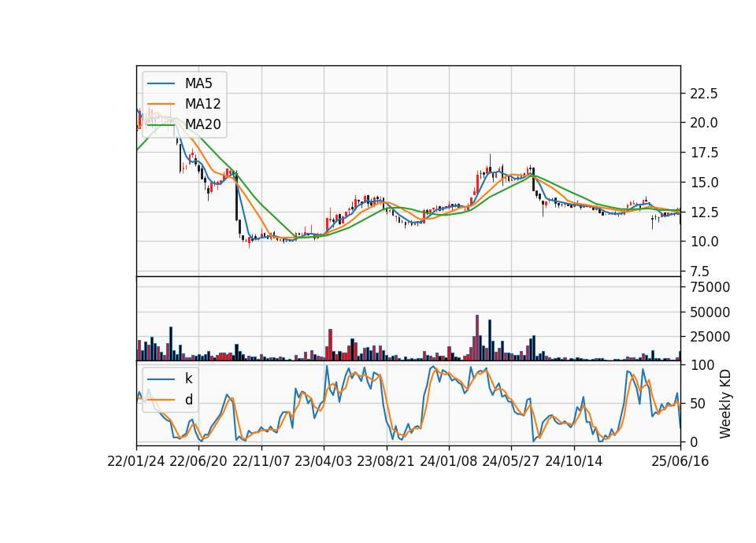Screen dimensions: 756x543
Task: Click the 22/06/20 date label
Action: click(x=198, y=461)
